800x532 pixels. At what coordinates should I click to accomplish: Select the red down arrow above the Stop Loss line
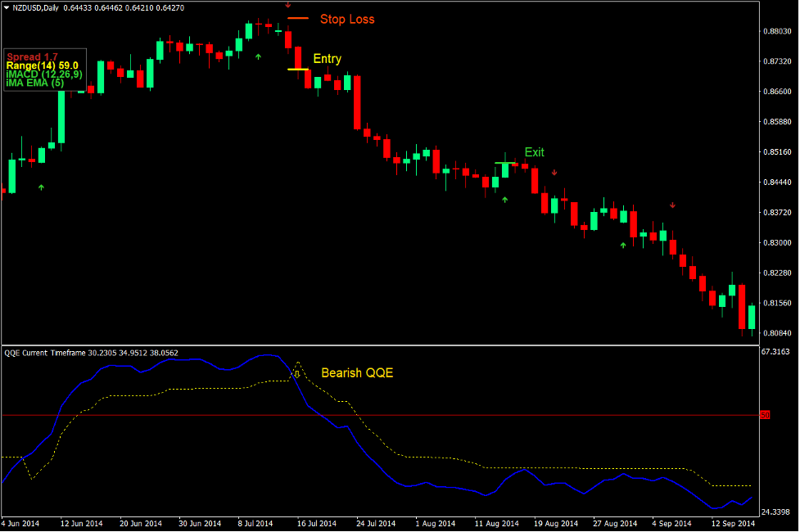pyautogui.click(x=288, y=6)
